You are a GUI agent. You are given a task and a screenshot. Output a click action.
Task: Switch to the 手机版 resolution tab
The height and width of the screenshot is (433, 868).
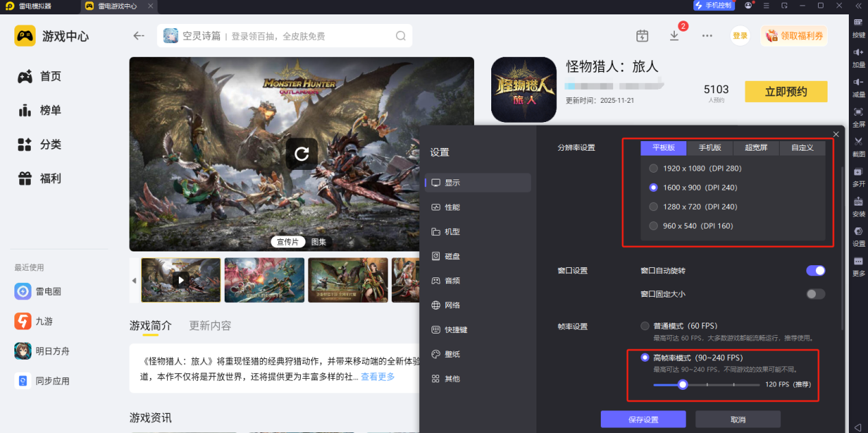(x=710, y=148)
